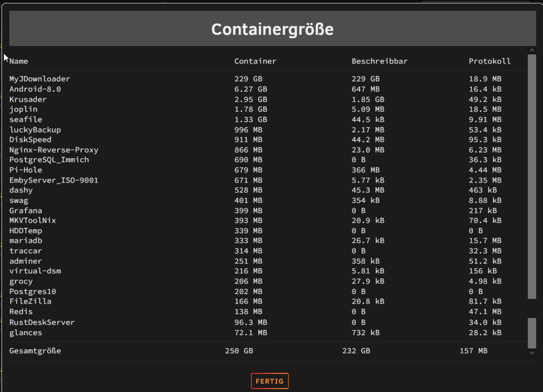Screen dimensions: 543x392
Task: Click the PostgreSQL_Immich container name
Action: [49, 160]
